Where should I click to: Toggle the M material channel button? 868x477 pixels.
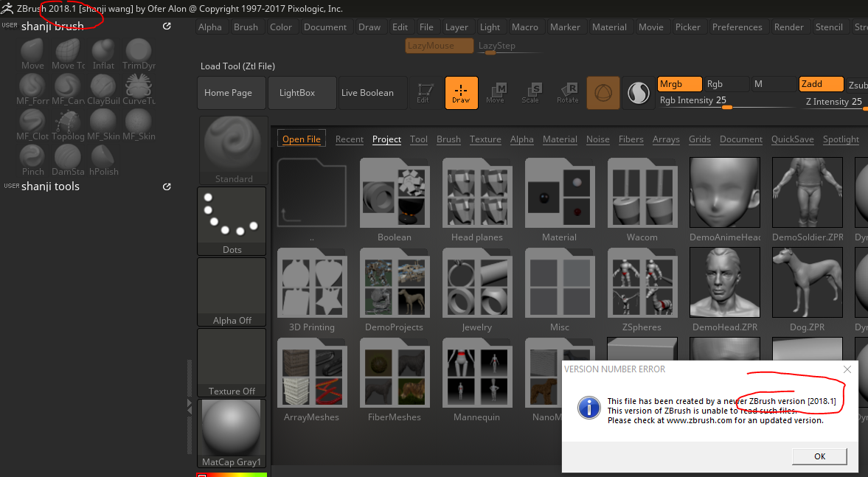point(774,84)
